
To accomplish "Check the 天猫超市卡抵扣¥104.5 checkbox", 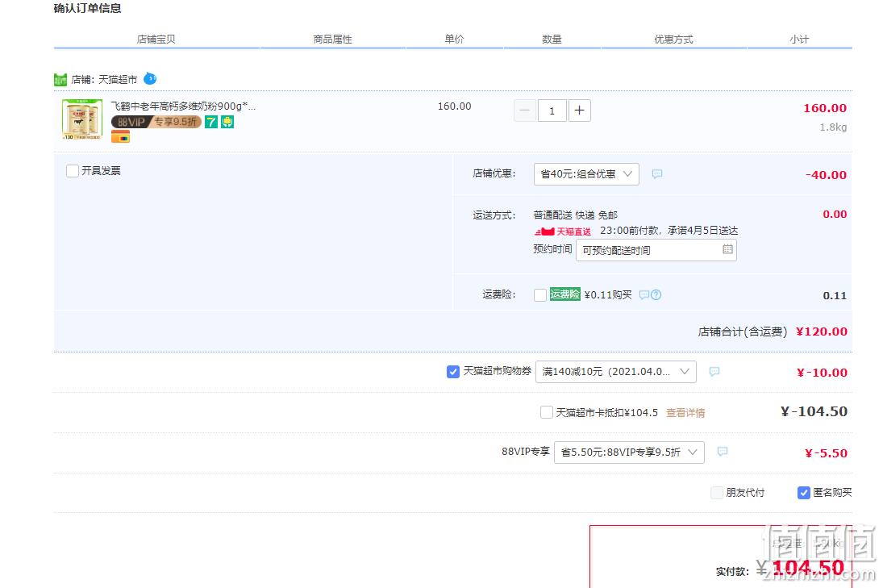I will [546, 412].
